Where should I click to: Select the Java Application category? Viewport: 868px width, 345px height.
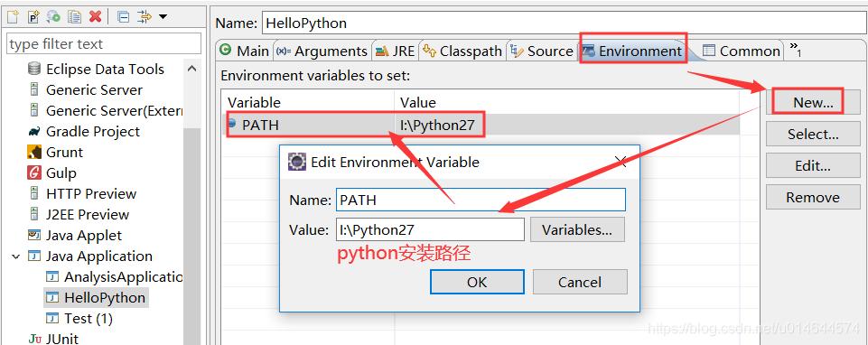coord(99,256)
